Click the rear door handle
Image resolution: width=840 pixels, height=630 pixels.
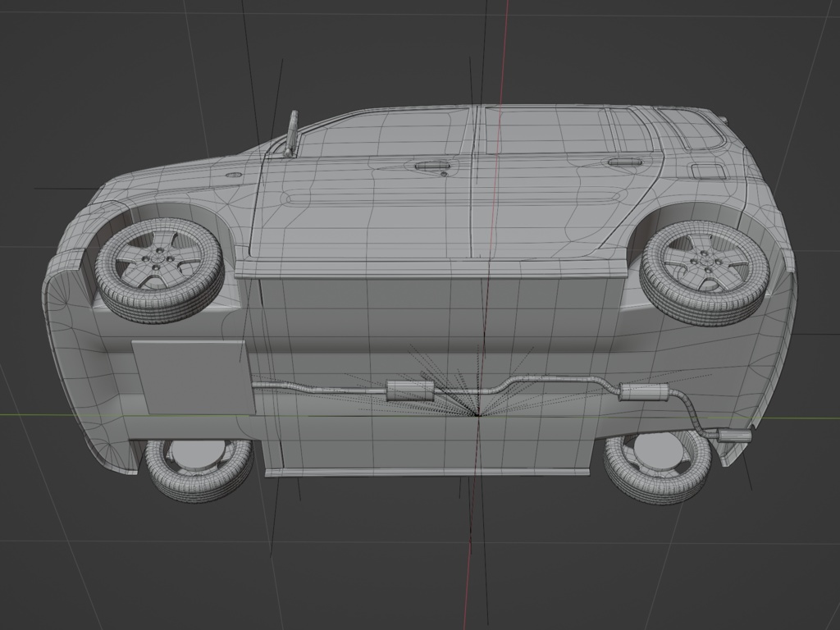[624, 162]
